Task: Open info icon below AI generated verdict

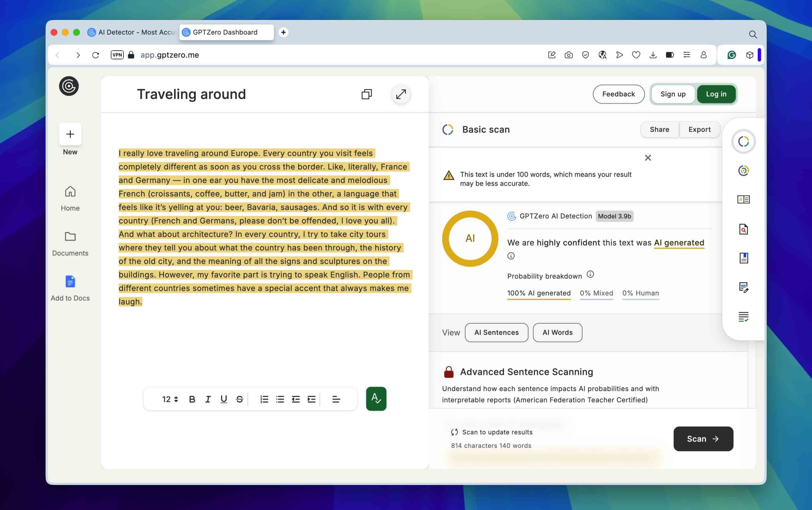Action: click(x=511, y=256)
